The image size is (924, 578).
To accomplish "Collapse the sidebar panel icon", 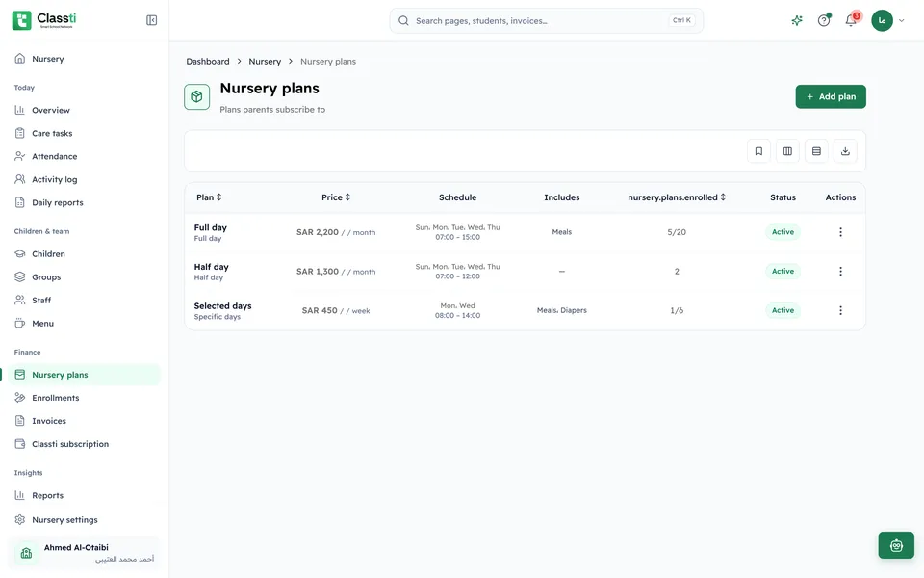I will [x=151, y=20].
